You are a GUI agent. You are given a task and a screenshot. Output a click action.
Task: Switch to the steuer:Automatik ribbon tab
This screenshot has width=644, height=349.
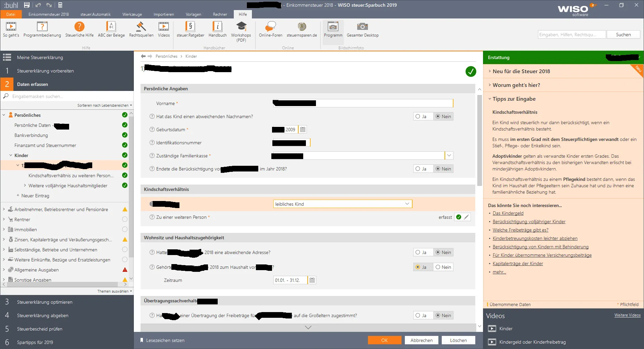pyautogui.click(x=95, y=14)
